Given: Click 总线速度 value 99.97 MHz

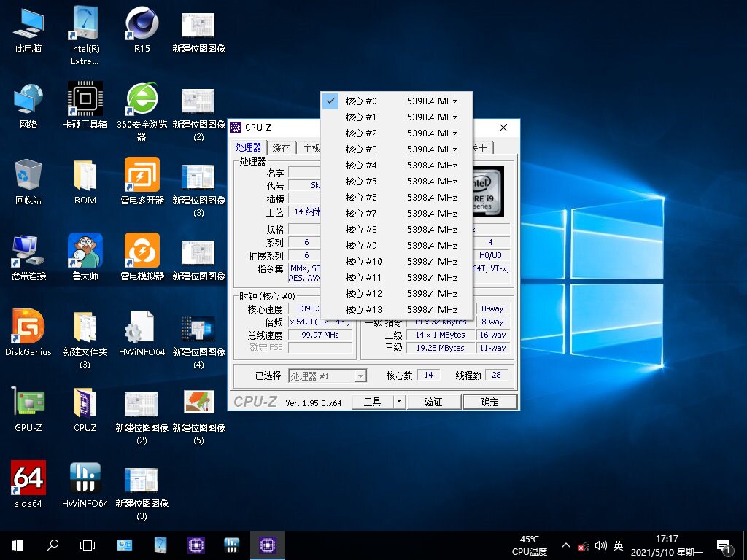Looking at the screenshot, I should click(320, 335).
